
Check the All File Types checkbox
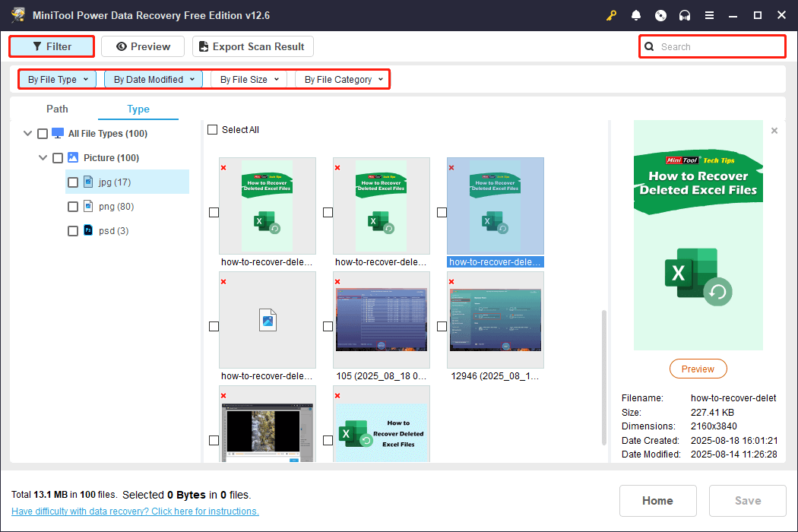43,134
